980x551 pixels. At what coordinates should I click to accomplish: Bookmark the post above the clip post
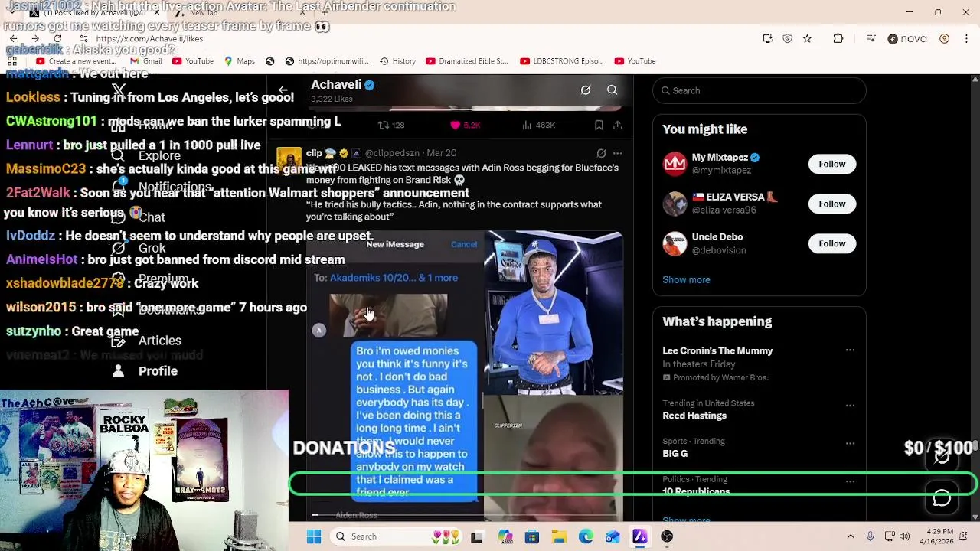[599, 125]
